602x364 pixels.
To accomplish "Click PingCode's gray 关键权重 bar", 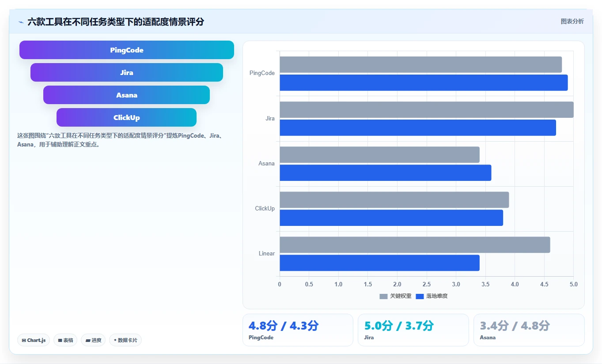I will coord(420,64).
